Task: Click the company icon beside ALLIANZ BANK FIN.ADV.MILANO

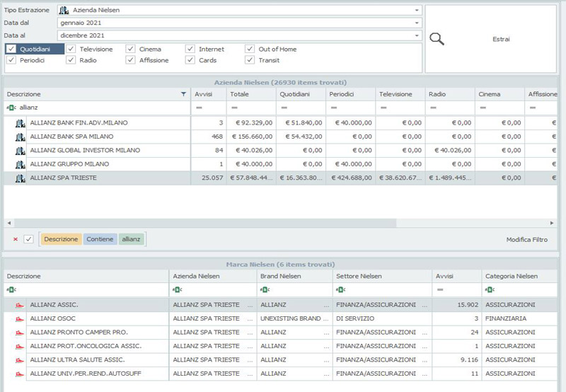Action: [20, 123]
